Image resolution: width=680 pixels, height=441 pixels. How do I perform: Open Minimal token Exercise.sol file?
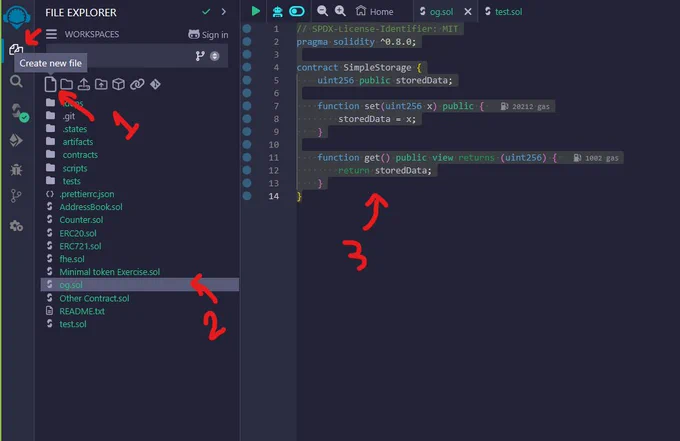pyautogui.click(x=109, y=272)
